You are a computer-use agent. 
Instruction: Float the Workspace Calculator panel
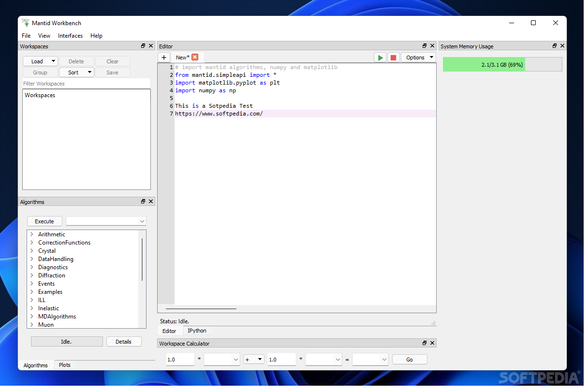coord(425,343)
